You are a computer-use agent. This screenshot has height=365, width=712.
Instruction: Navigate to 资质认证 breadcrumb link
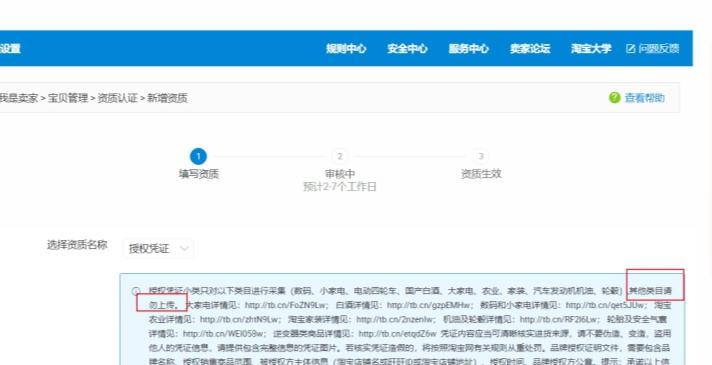117,98
